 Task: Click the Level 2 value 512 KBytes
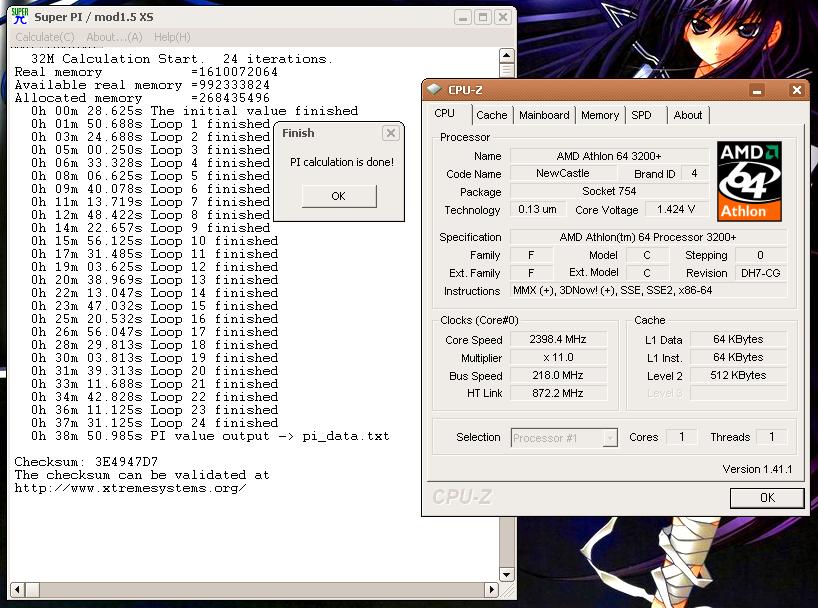738,375
